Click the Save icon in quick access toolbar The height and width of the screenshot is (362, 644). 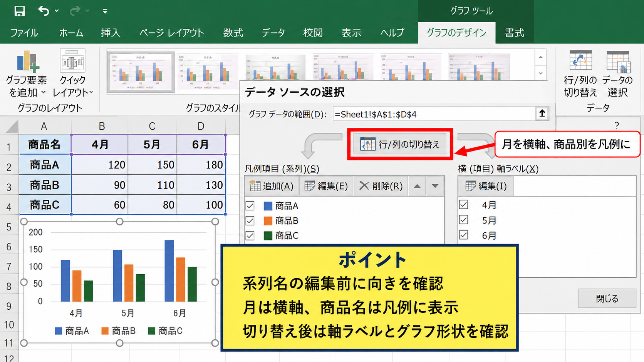pos(19,11)
